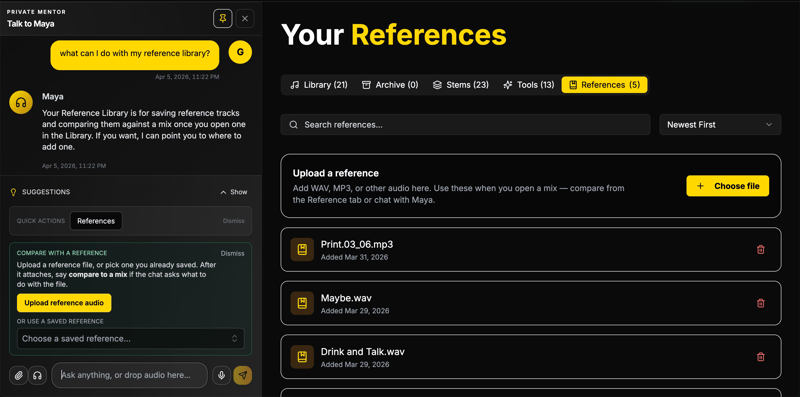Click the G user avatar
Image resolution: width=800 pixels, height=397 pixels.
point(240,53)
